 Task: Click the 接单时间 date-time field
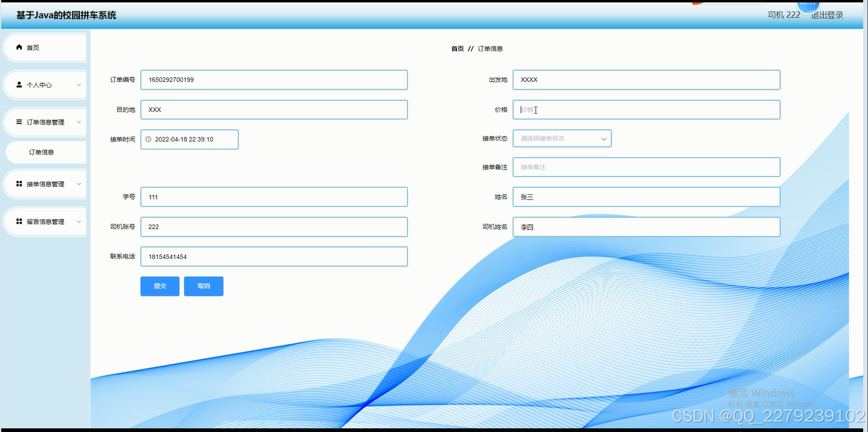click(189, 139)
